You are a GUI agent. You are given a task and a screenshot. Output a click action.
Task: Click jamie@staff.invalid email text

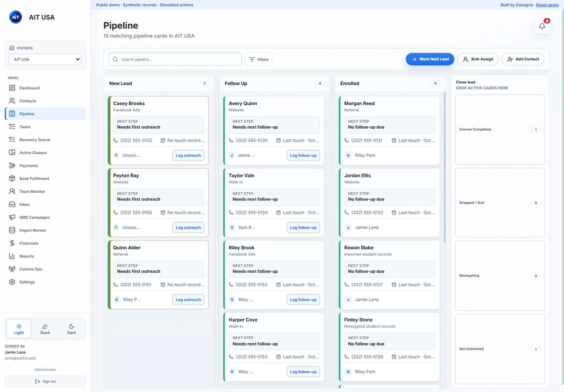click(20, 358)
